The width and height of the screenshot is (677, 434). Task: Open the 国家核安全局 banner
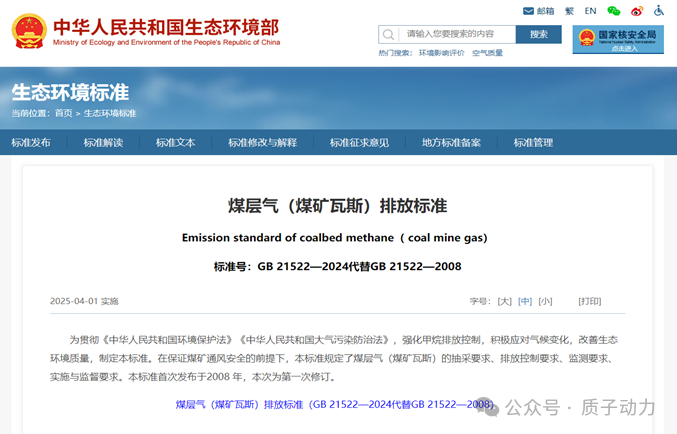[x=617, y=39]
